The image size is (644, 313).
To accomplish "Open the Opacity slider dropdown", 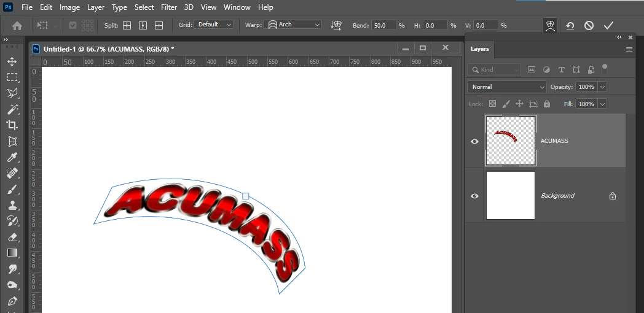I will click(602, 87).
